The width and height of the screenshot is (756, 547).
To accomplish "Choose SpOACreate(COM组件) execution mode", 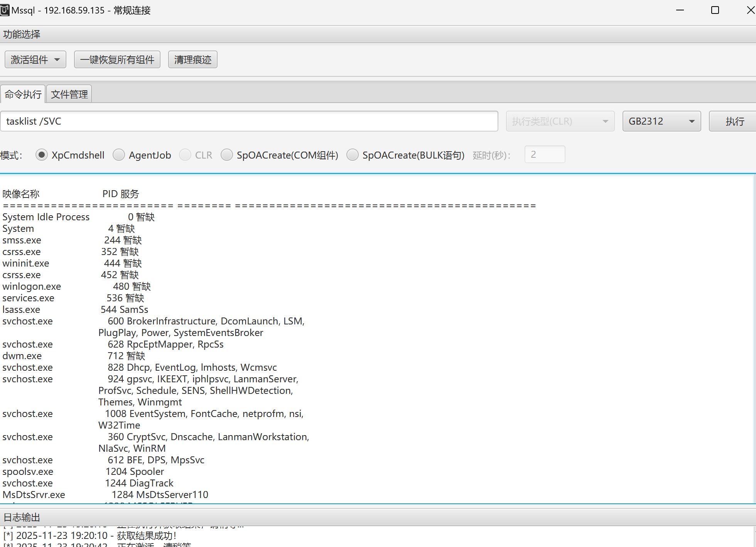I will pos(227,155).
